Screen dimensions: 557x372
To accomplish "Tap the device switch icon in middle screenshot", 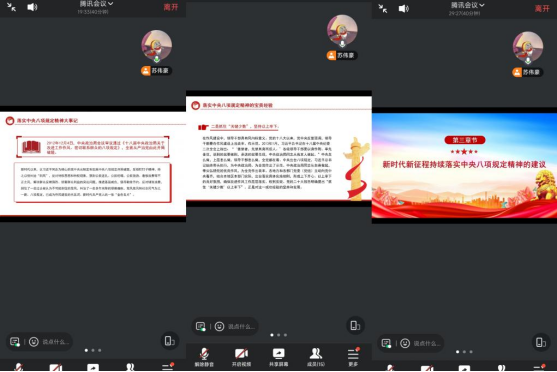I will point(355,325).
